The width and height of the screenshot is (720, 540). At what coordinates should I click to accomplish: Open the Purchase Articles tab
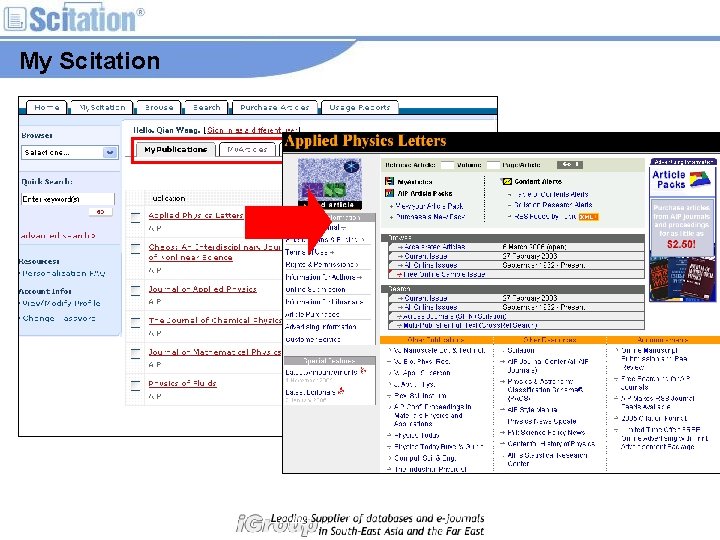click(x=275, y=107)
